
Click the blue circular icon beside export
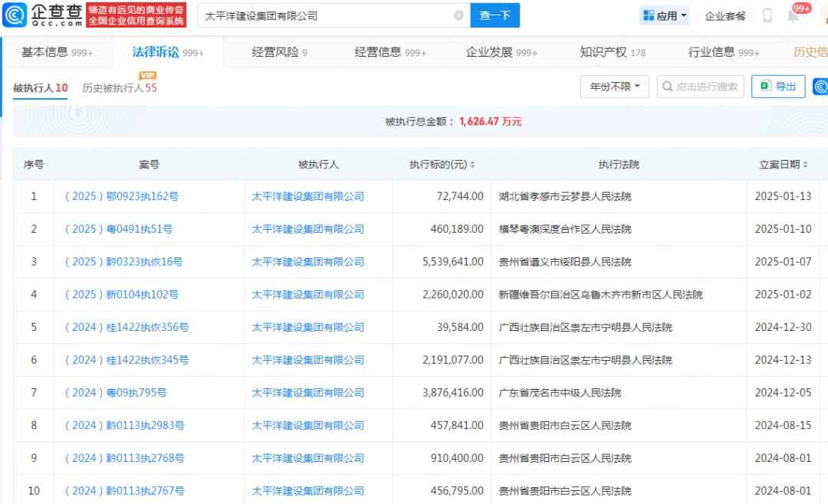point(820,87)
